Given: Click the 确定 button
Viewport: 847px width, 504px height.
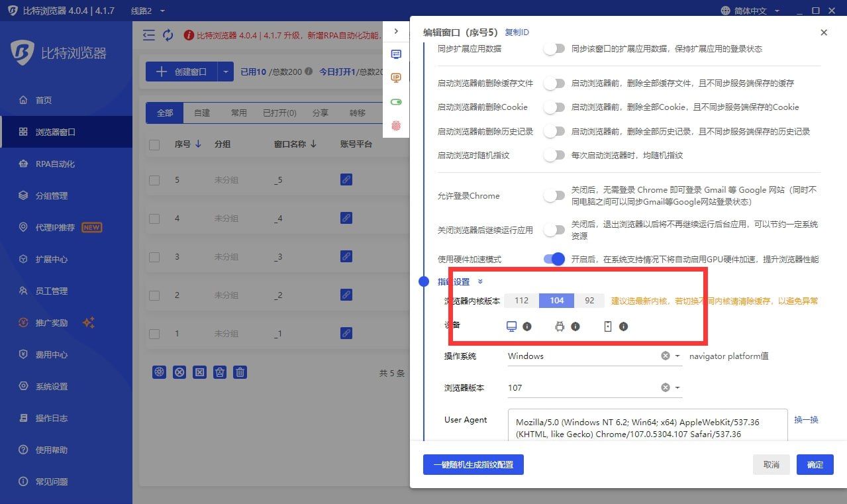Looking at the screenshot, I should click(815, 465).
